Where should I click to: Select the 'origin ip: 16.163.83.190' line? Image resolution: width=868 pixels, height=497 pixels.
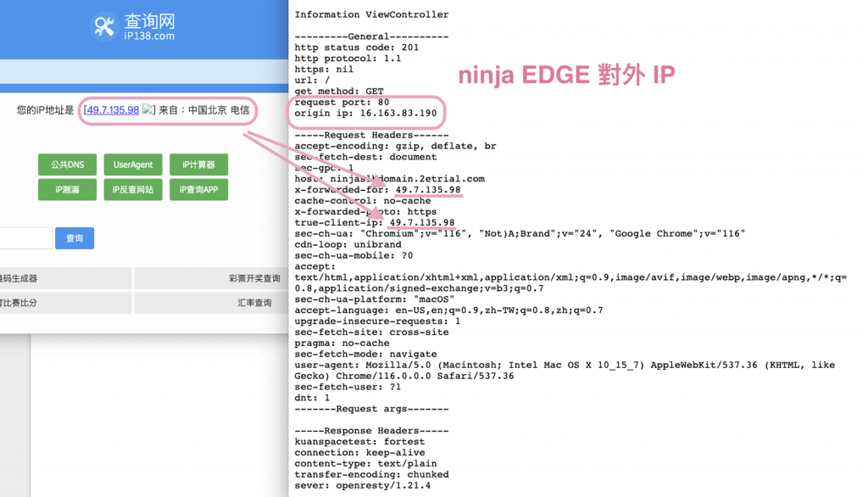point(365,113)
